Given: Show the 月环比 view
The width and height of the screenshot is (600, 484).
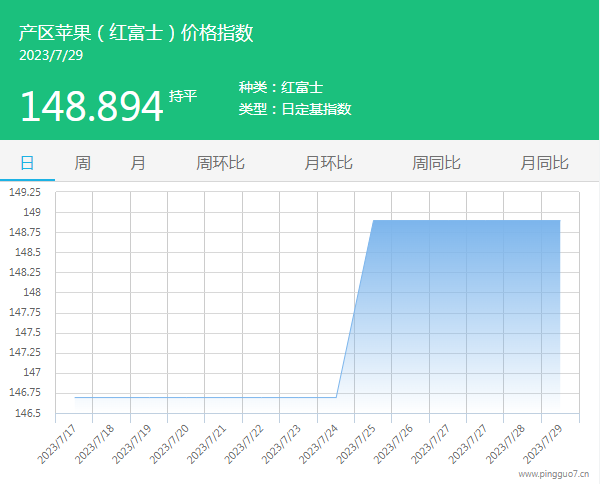Looking at the screenshot, I should pos(328,163).
